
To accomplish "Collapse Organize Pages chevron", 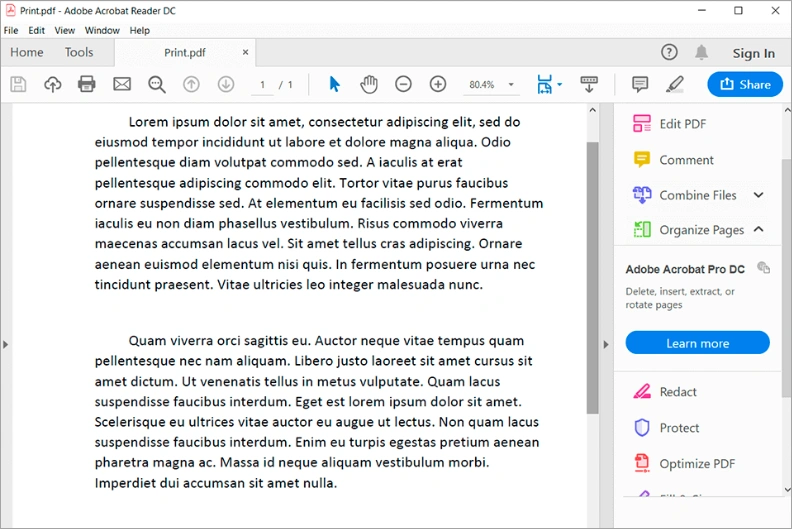I will pos(758,229).
